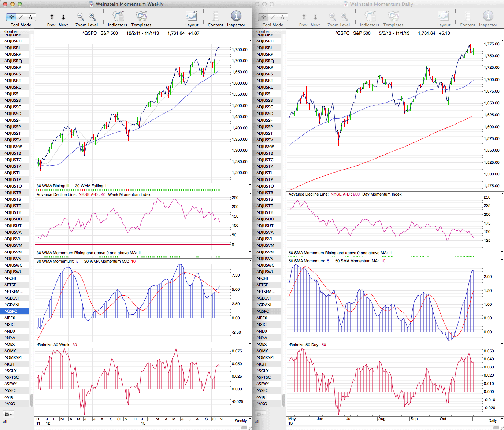Zoom in using the plus magnifier
The height and width of the screenshot is (430, 504).
click(x=92, y=16)
